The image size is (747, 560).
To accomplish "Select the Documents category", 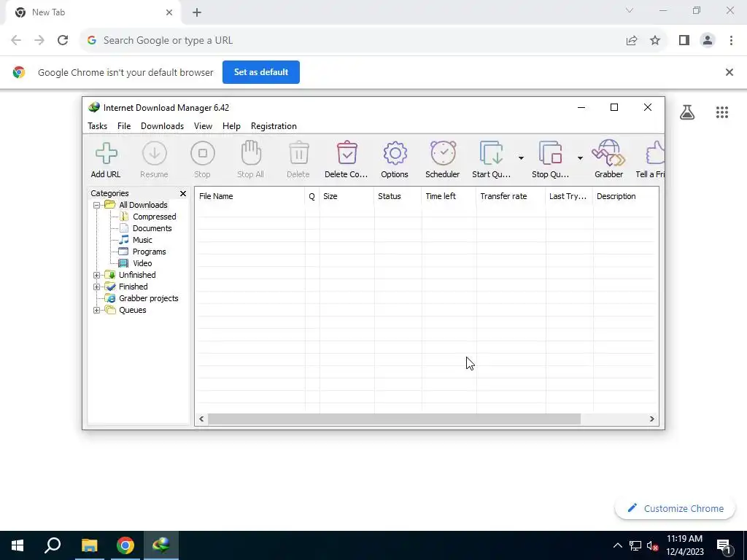I will (152, 228).
